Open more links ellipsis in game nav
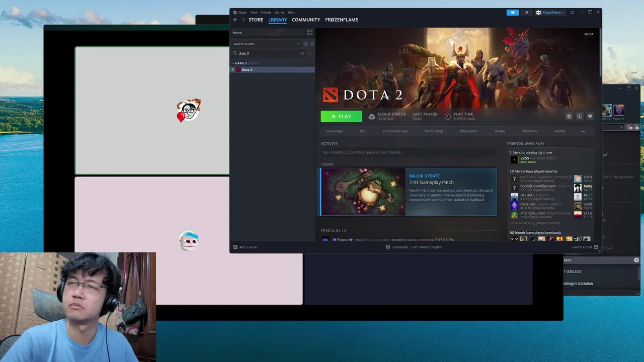Viewport: 644px width, 362px height. [x=584, y=131]
